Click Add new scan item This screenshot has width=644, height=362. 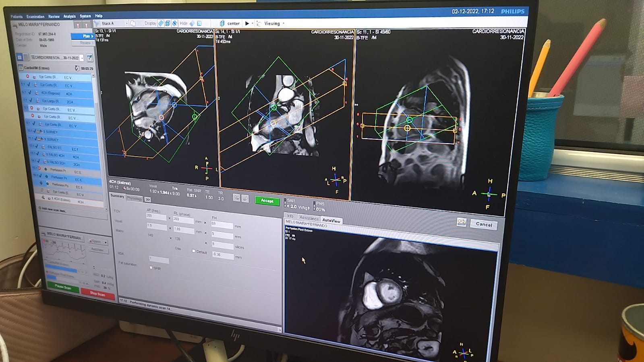[x=54, y=210]
